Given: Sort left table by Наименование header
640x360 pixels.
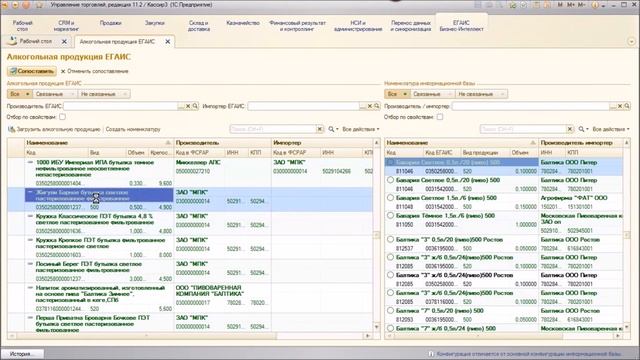Looking at the screenshot, I should pyautogui.click(x=98, y=143).
